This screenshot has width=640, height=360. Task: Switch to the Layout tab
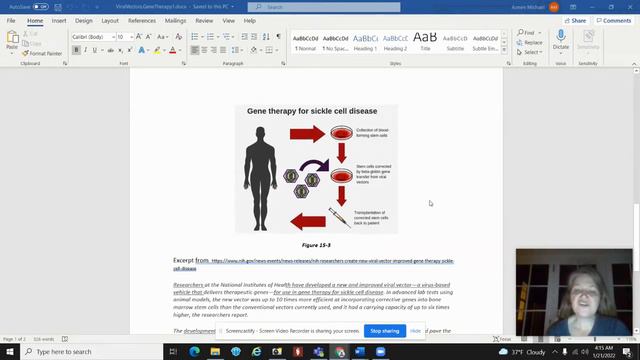110,20
